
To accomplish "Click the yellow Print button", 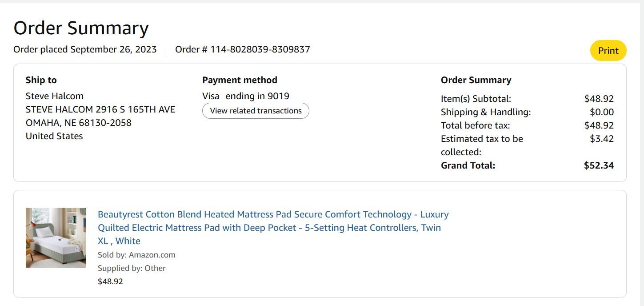I will [608, 51].
